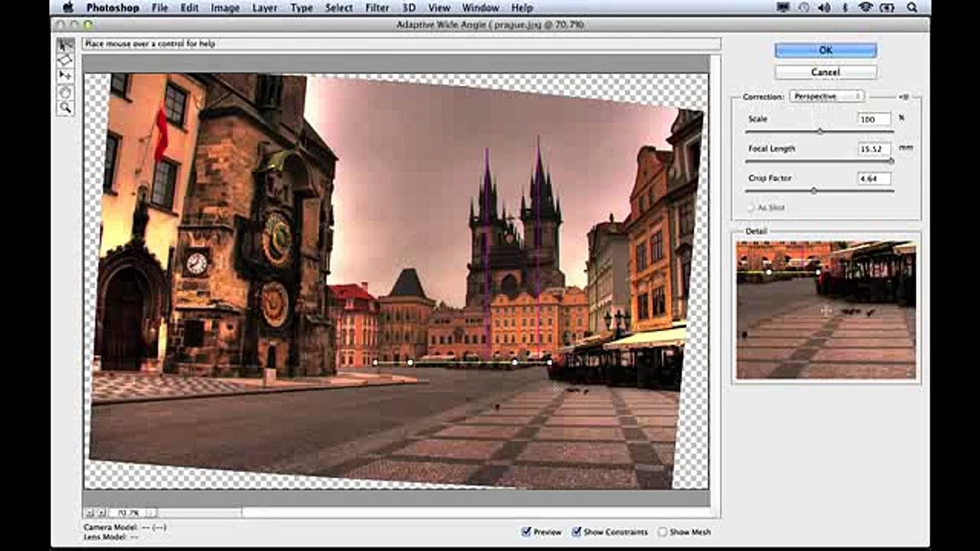Select the Polygon Constraint tool
Viewport: 980px width, 551px height.
[66, 60]
